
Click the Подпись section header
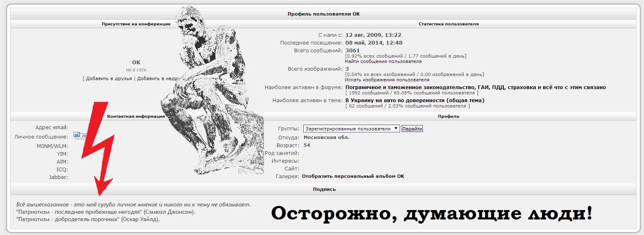[324, 190]
